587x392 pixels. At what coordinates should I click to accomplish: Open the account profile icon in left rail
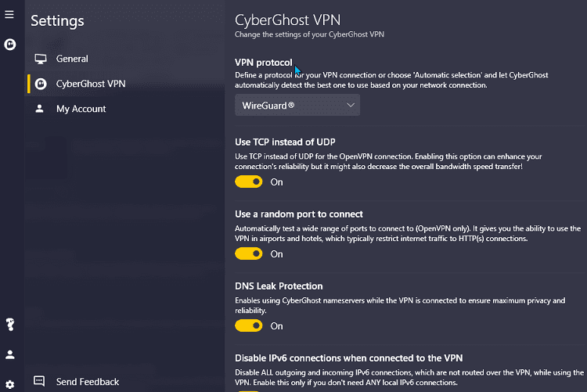10,354
